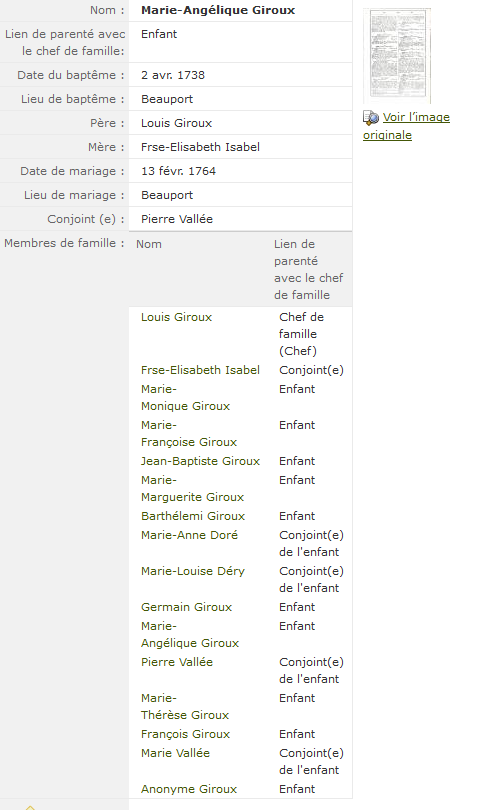This screenshot has height=810, width=486.
Task: View Marie-Thérèse Giroux's record
Action: (x=185, y=706)
